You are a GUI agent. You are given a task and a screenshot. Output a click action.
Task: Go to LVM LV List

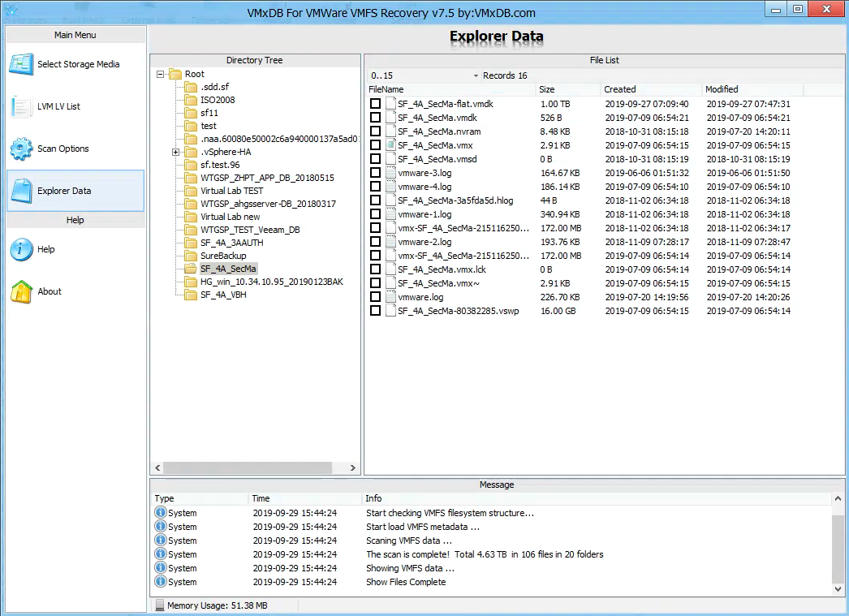(75, 106)
